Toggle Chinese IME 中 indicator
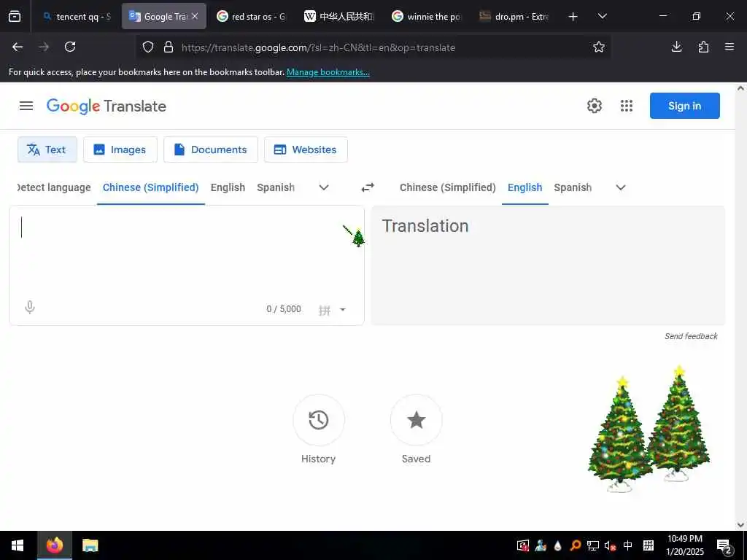 (628, 545)
